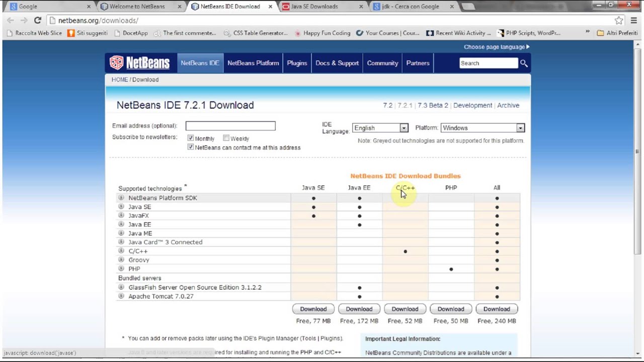Click info icon beside PHP row
The image size is (644, 362).
click(x=121, y=268)
